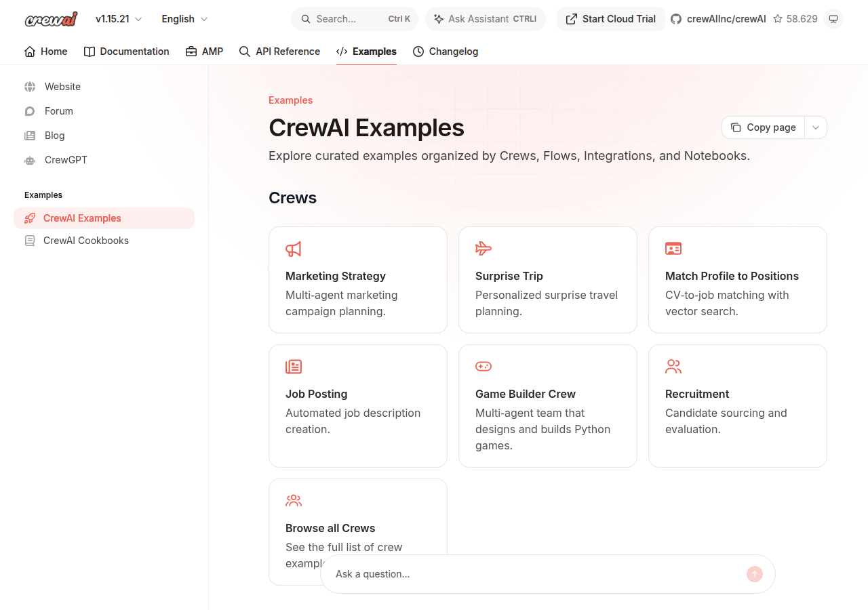Click the code brackets icon beside Examples
This screenshot has width=868, height=610.
pos(342,52)
